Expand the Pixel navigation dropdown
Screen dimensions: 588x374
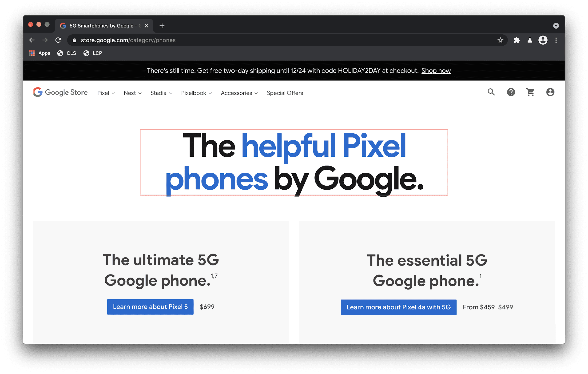click(x=106, y=93)
